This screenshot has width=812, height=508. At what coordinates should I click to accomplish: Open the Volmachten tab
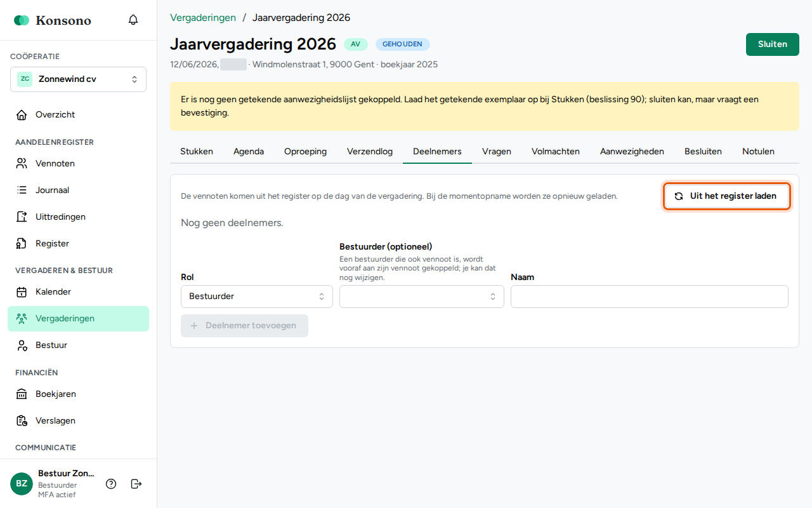556,152
